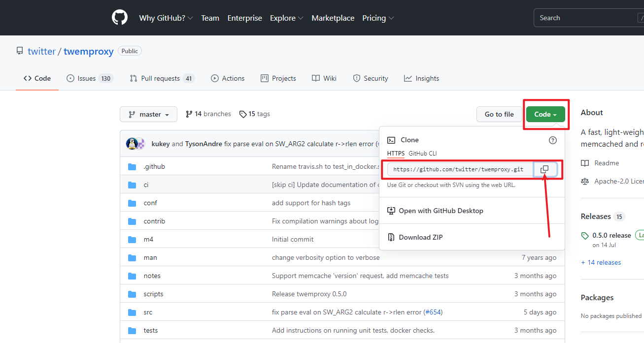Click the Go to file button
This screenshot has height=343, width=644.
pos(499,114)
